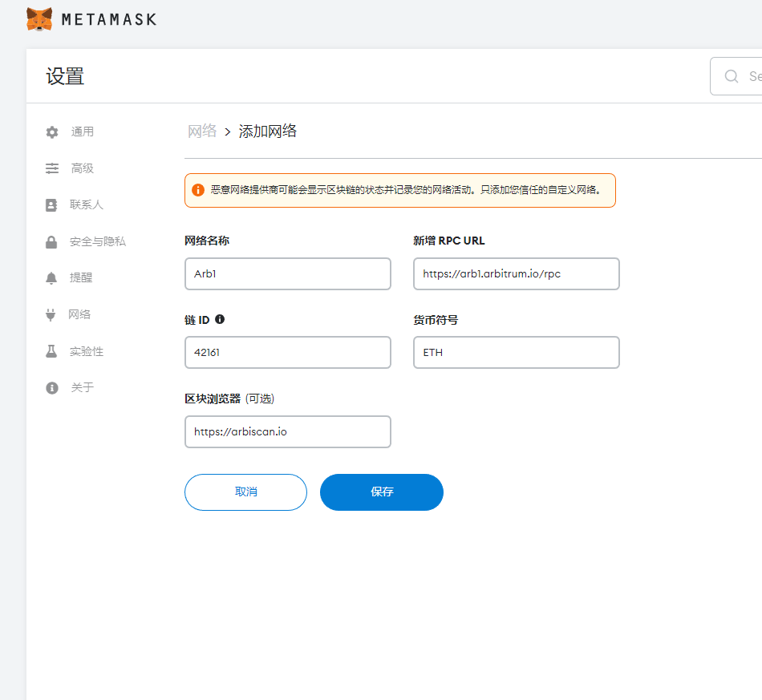The height and width of the screenshot is (700, 762).
Task: Click the 区块浏览器 (可选) label
Action: 229,399
